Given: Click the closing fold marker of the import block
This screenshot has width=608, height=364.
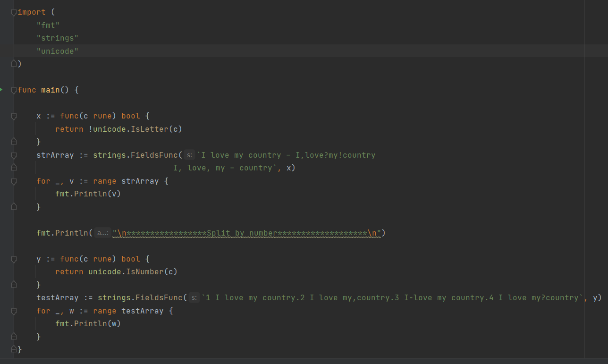Looking at the screenshot, I should click(x=14, y=63).
